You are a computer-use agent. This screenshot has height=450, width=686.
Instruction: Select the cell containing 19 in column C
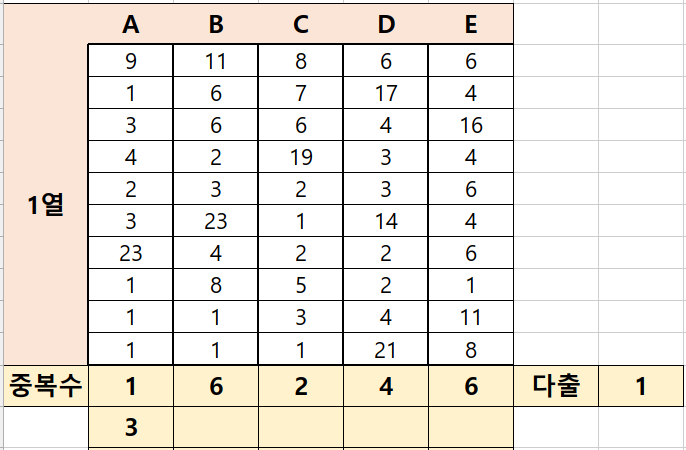(301, 157)
